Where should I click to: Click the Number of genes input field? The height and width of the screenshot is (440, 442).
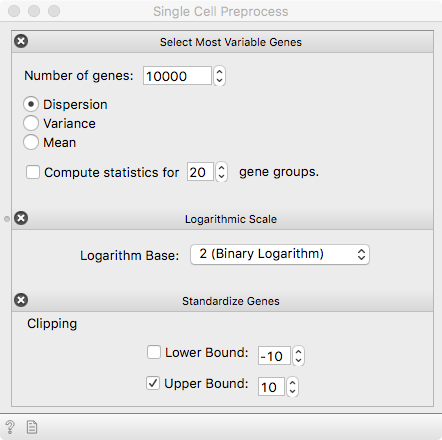(x=177, y=76)
